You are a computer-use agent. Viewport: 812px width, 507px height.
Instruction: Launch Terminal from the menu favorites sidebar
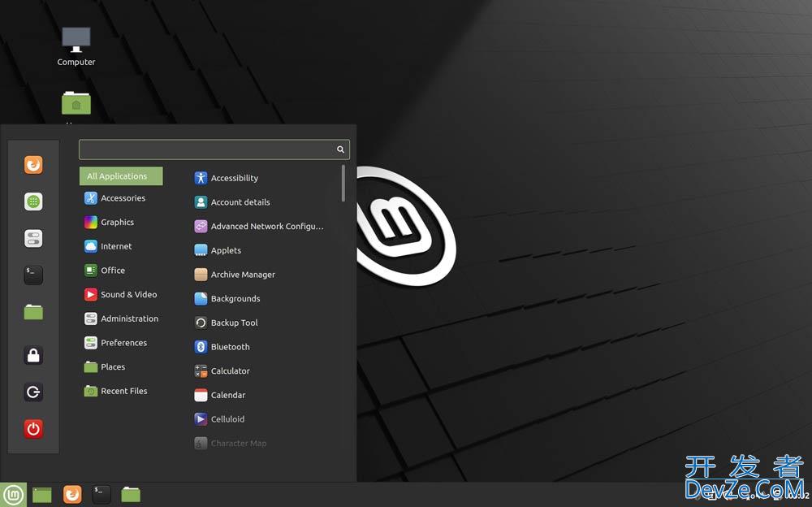(x=33, y=275)
